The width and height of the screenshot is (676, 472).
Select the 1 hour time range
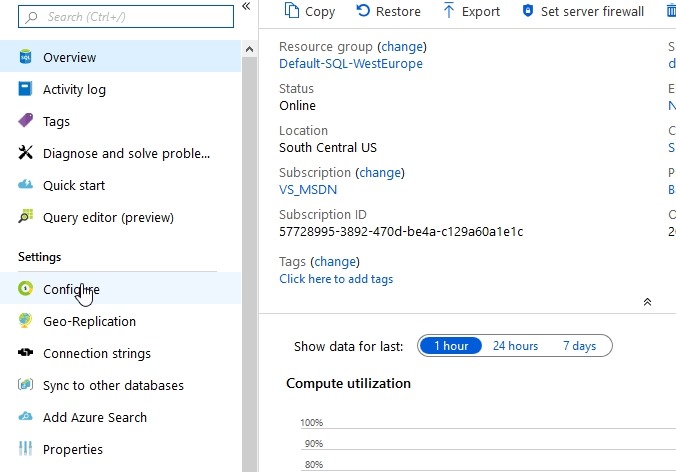click(x=450, y=346)
